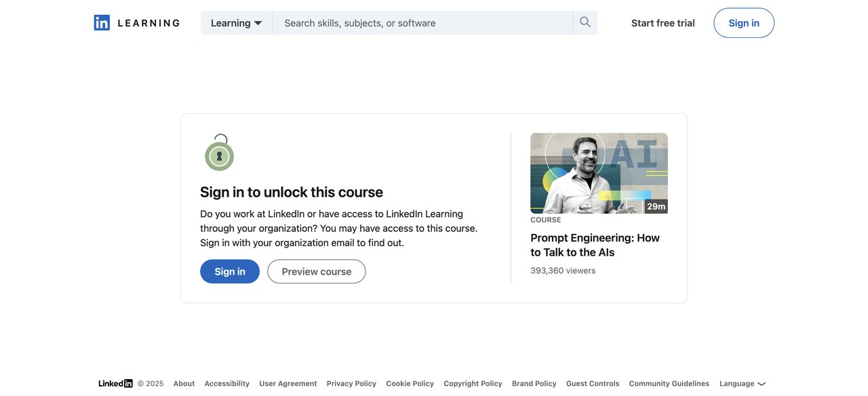This screenshot has width=868, height=396.
Task: Open the Cookie Policy footer link
Action: point(410,384)
